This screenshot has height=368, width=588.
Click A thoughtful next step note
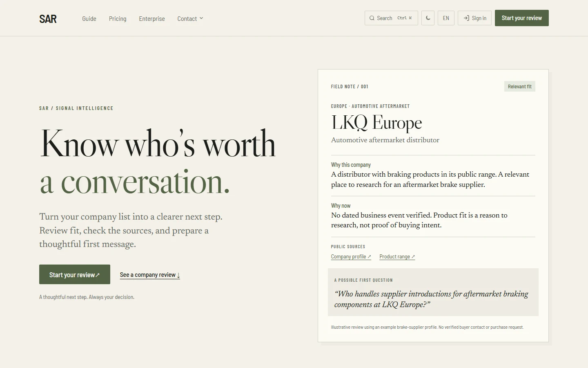point(87,297)
